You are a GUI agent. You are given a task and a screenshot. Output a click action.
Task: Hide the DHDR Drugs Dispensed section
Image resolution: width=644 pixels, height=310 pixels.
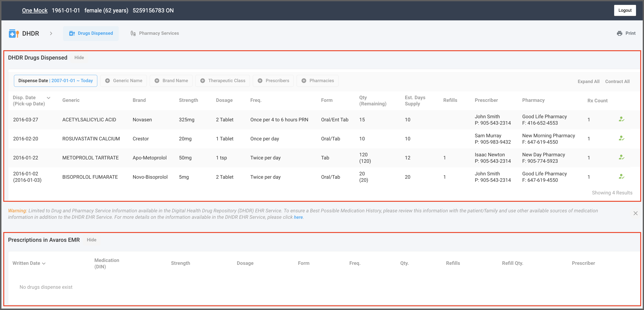click(x=79, y=58)
